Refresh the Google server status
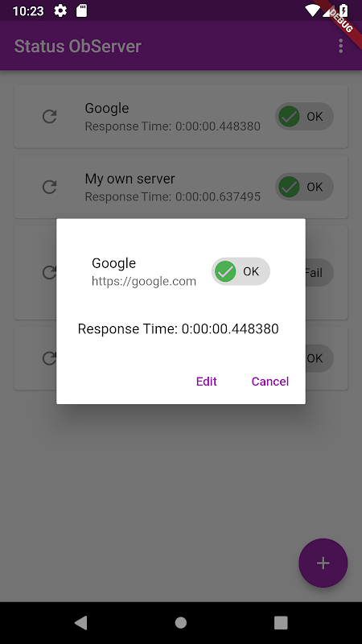The width and height of the screenshot is (362, 644). [x=50, y=117]
